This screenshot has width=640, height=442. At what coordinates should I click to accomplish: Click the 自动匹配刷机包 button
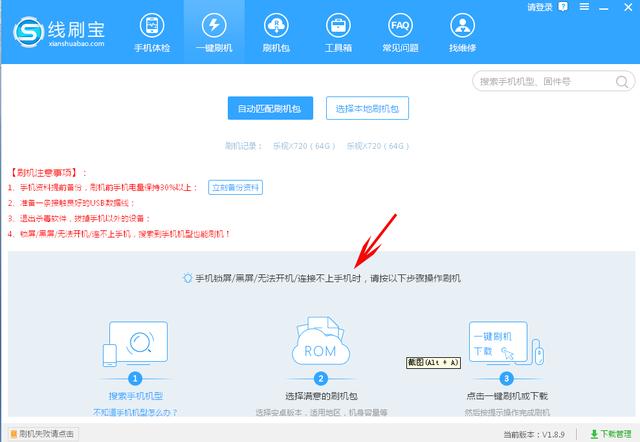click(x=270, y=108)
